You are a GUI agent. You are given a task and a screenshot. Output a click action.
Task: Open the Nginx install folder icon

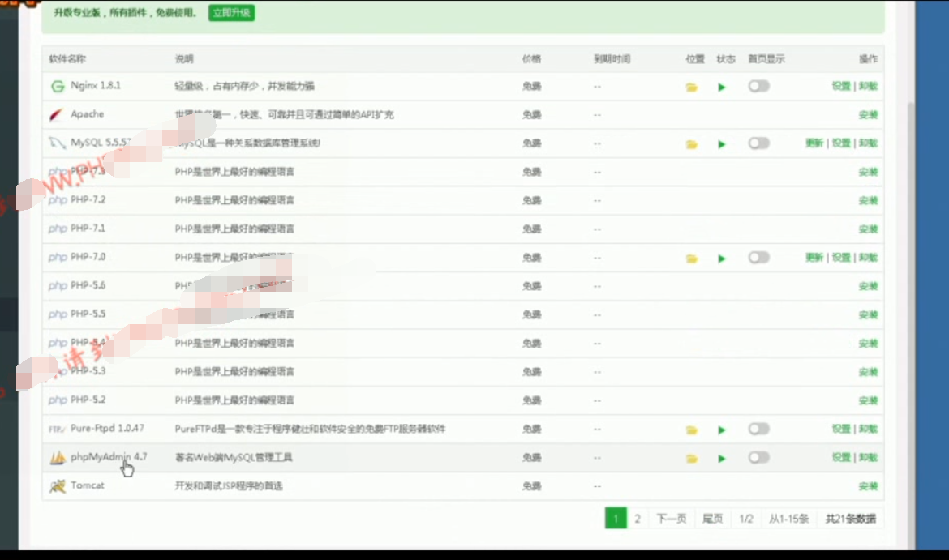[x=692, y=87]
